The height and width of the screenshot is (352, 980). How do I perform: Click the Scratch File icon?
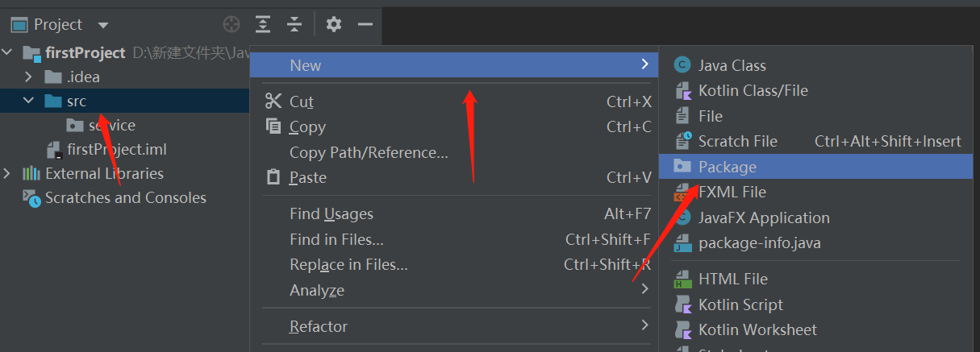pos(683,141)
